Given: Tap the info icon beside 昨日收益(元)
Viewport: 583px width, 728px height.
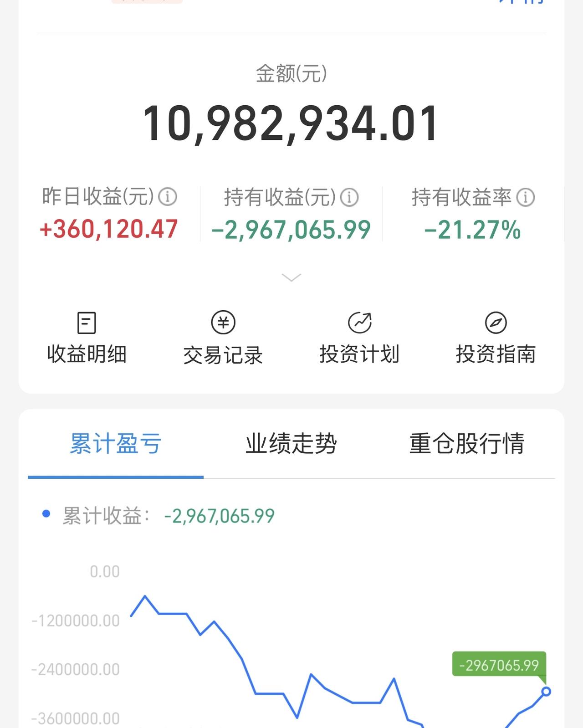Looking at the screenshot, I should click(x=168, y=197).
